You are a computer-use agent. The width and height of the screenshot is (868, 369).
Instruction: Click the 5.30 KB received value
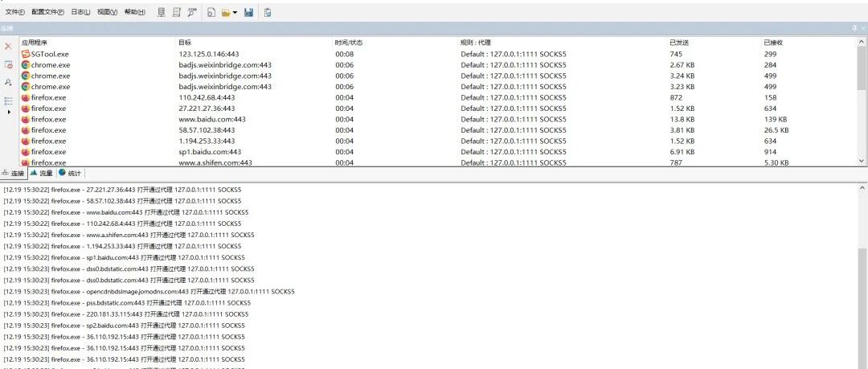pyautogui.click(x=776, y=162)
